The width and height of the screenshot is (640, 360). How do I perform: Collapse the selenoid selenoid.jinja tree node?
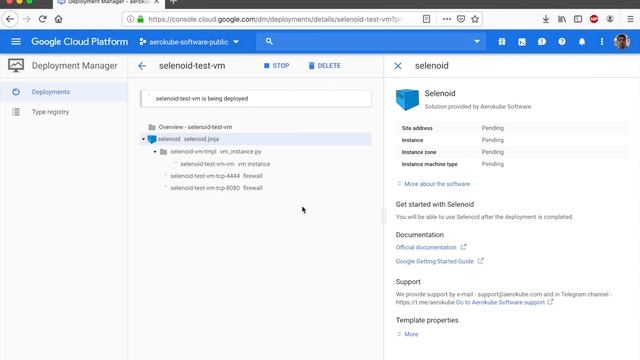[143, 139]
